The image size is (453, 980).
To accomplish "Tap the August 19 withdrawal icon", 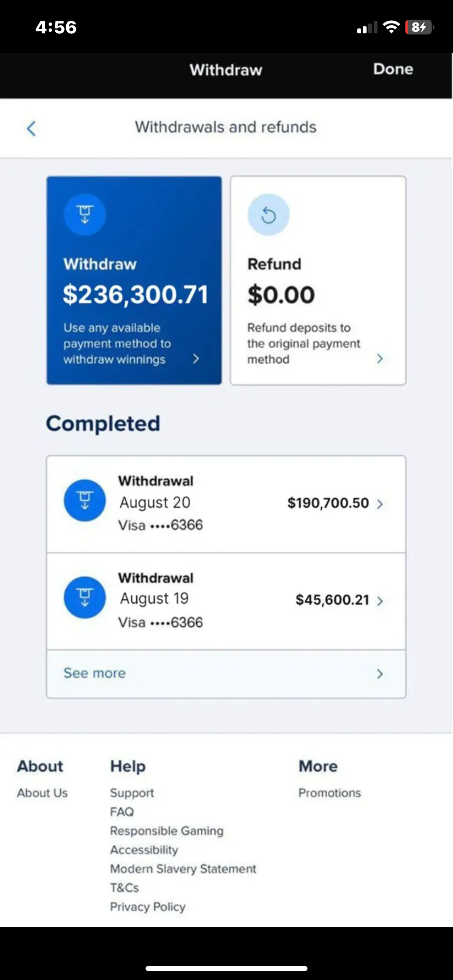I will [x=85, y=597].
